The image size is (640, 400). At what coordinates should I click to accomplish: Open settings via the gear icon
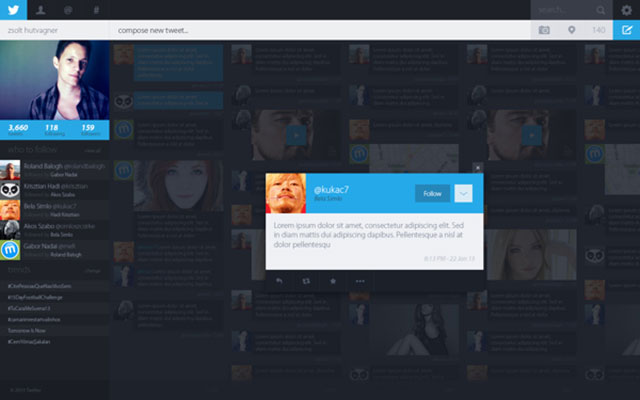point(627,10)
